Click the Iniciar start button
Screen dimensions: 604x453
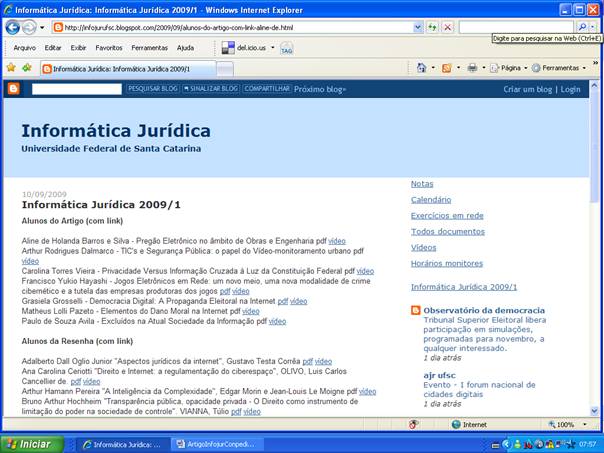[29, 444]
